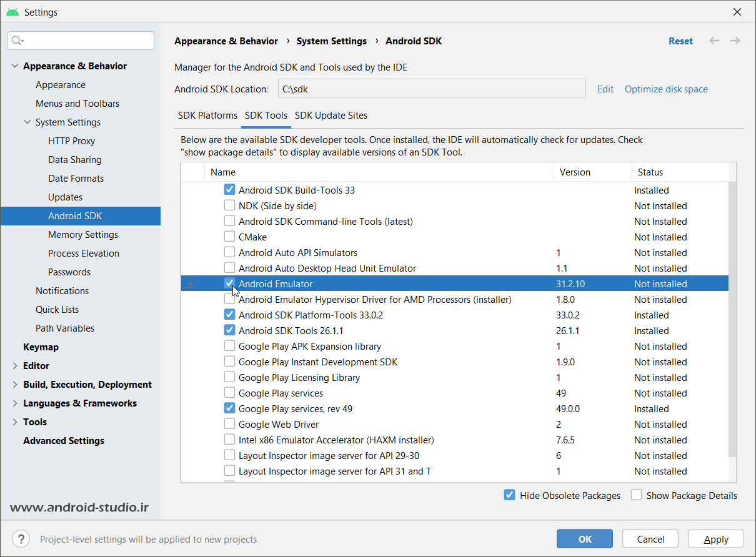
Task: Enable Show Package Details
Action: (x=636, y=495)
